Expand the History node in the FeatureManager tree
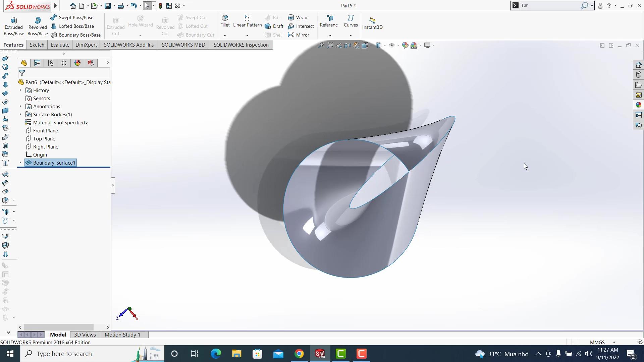The height and width of the screenshot is (362, 644). [x=20, y=90]
